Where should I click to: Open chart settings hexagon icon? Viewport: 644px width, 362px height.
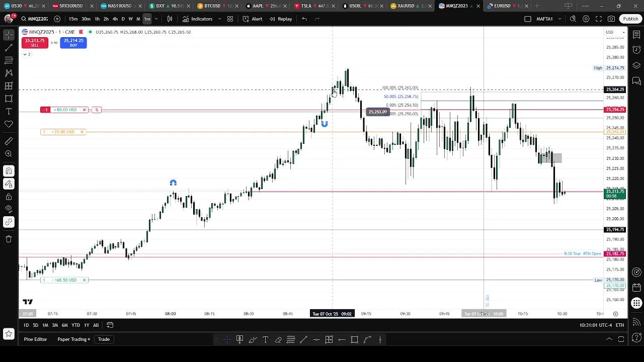pos(586,19)
